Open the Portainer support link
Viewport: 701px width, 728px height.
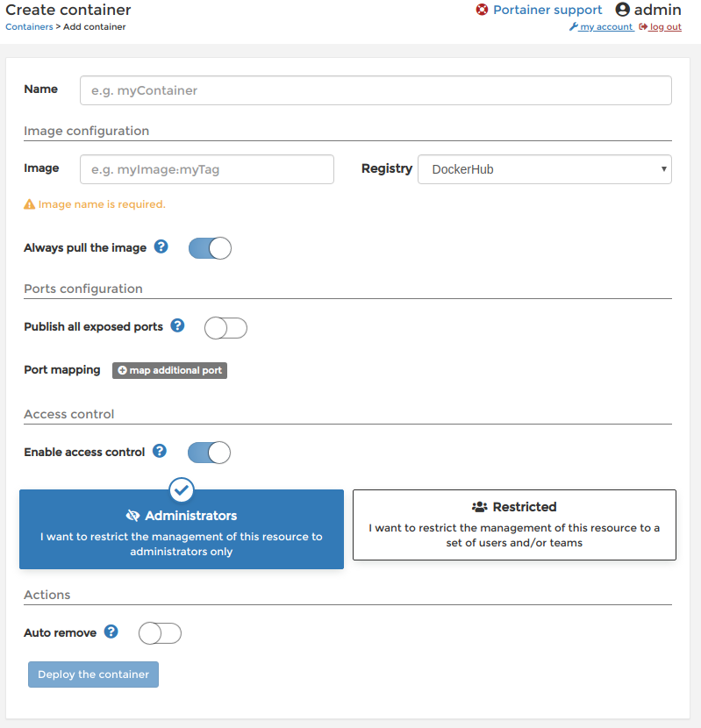point(547,10)
